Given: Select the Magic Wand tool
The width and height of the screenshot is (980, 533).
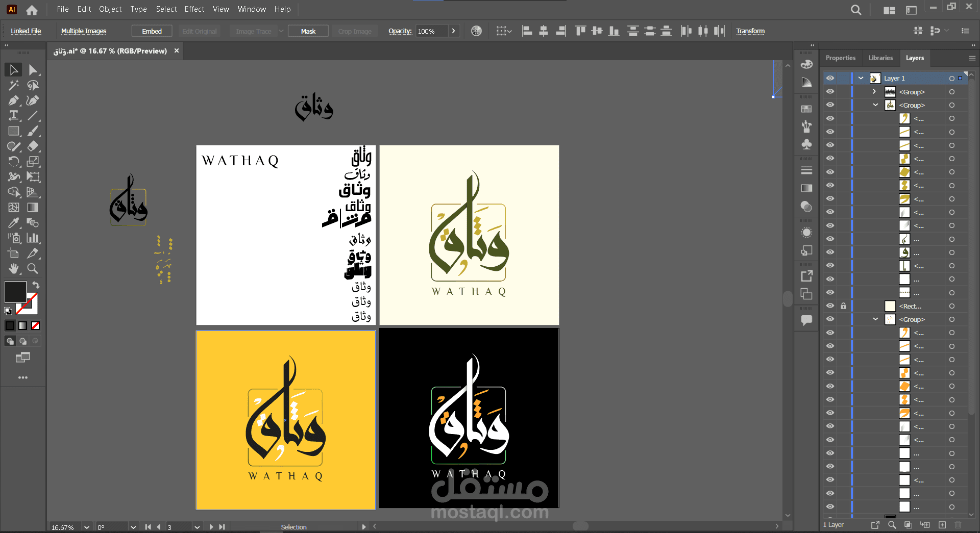Looking at the screenshot, I should (13, 85).
